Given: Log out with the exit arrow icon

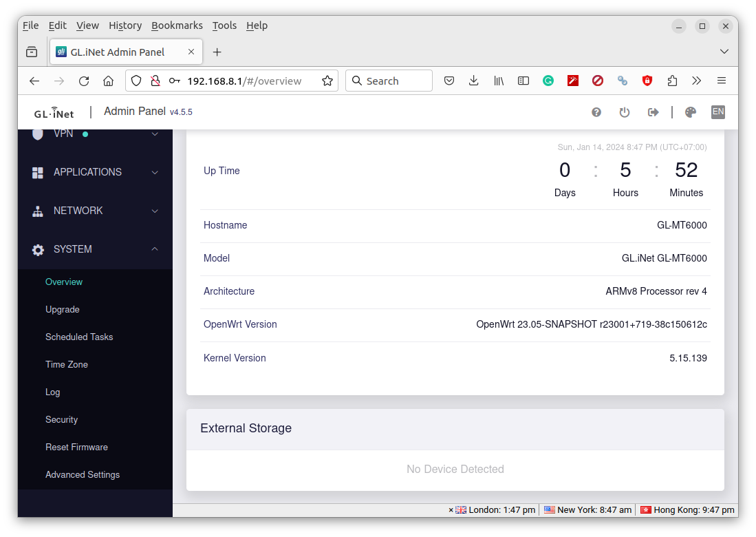Looking at the screenshot, I should tap(653, 112).
